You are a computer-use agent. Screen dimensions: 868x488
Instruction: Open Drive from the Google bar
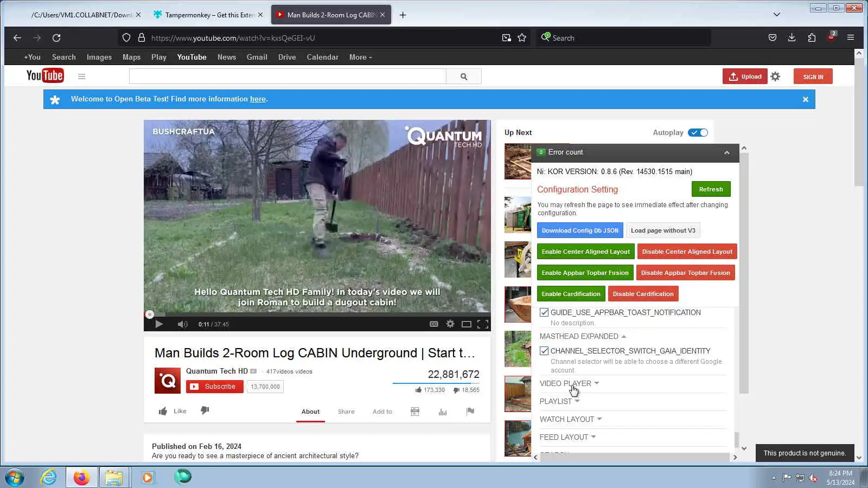[287, 57]
